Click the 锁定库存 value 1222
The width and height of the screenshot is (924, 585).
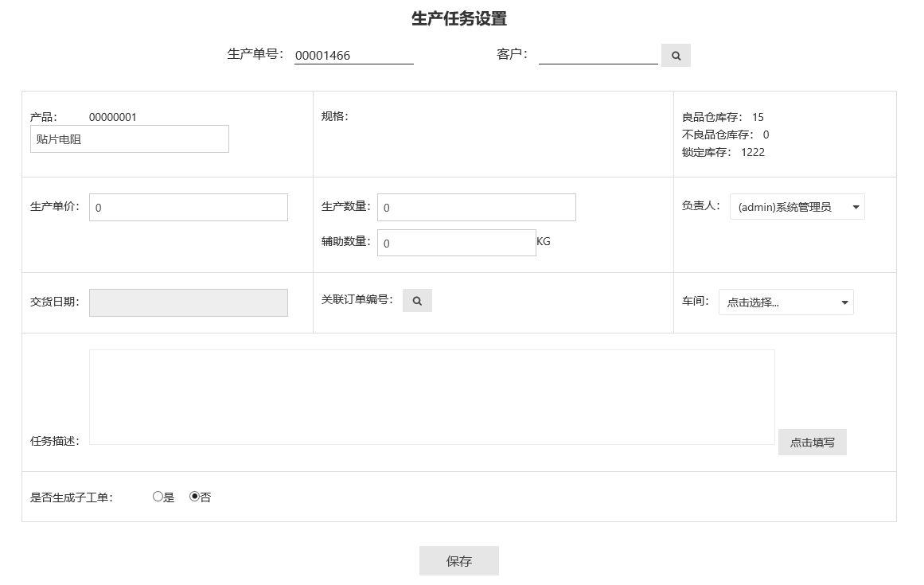click(752, 152)
